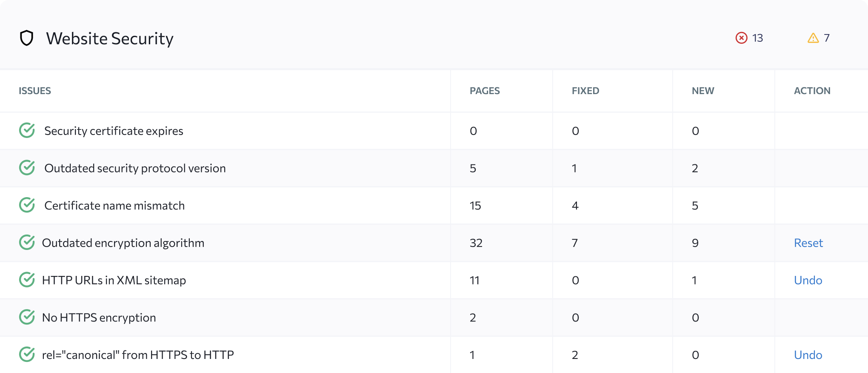Click check icon for Certificate name mismatch
Viewport: 868px width, 373px height.
pyautogui.click(x=27, y=205)
